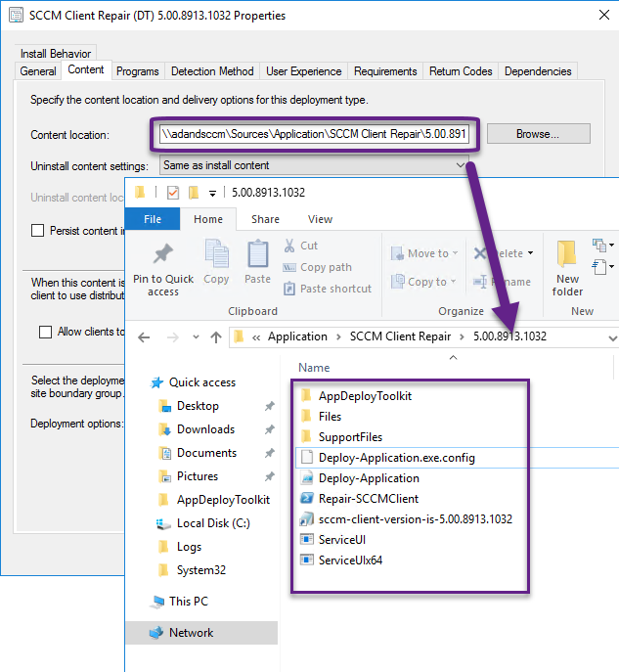
Task: Select Quick access in navigation pane
Action: coord(194,382)
